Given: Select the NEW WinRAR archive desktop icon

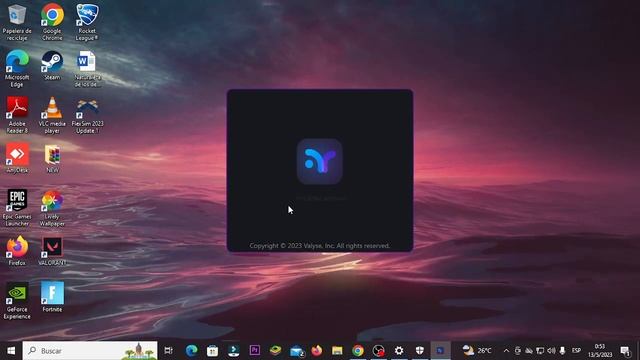Looking at the screenshot, I should pos(52,158).
